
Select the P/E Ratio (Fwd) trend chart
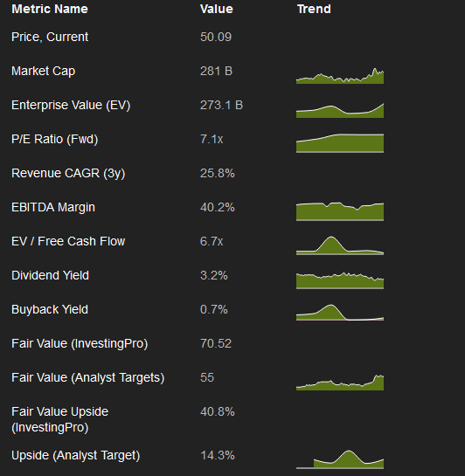[x=340, y=143]
